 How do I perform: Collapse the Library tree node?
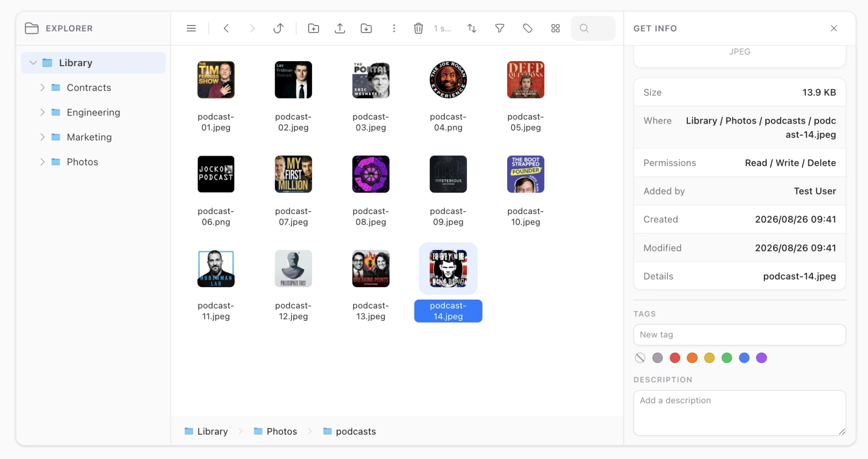(x=33, y=63)
